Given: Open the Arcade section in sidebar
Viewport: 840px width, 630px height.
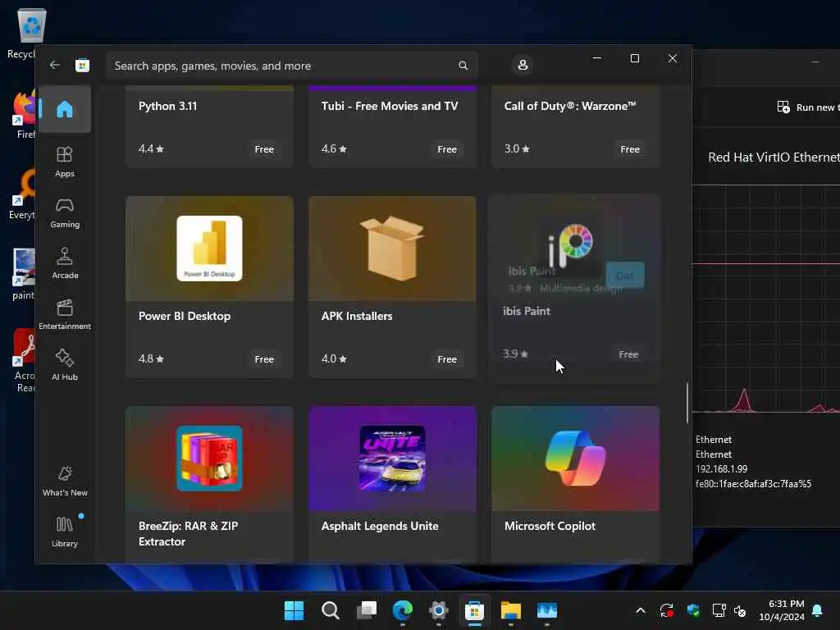Looking at the screenshot, I should (65, 263).
